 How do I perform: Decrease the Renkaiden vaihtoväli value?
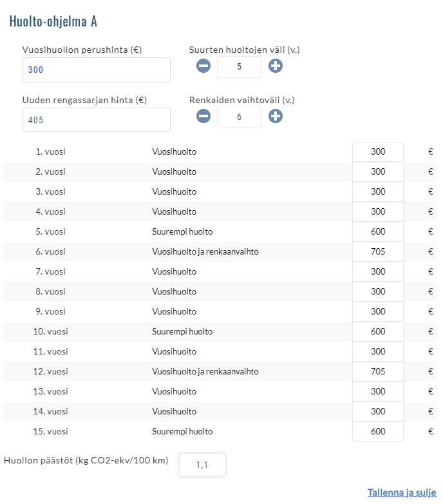203,116
